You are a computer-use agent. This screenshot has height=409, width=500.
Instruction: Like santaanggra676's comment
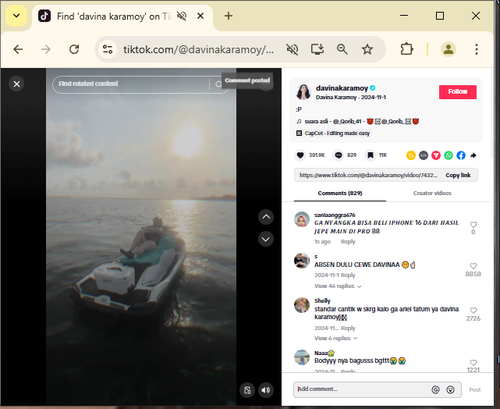tap(473, 225)
